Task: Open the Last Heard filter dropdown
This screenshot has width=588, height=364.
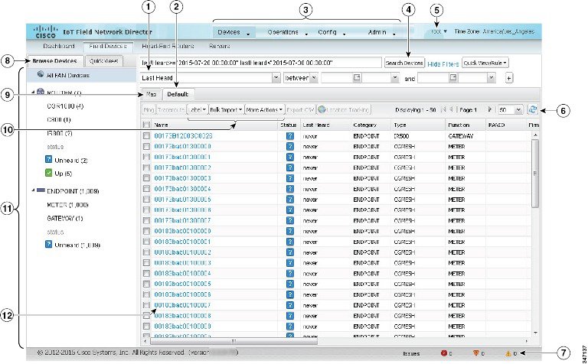Action: pos(276,78)
